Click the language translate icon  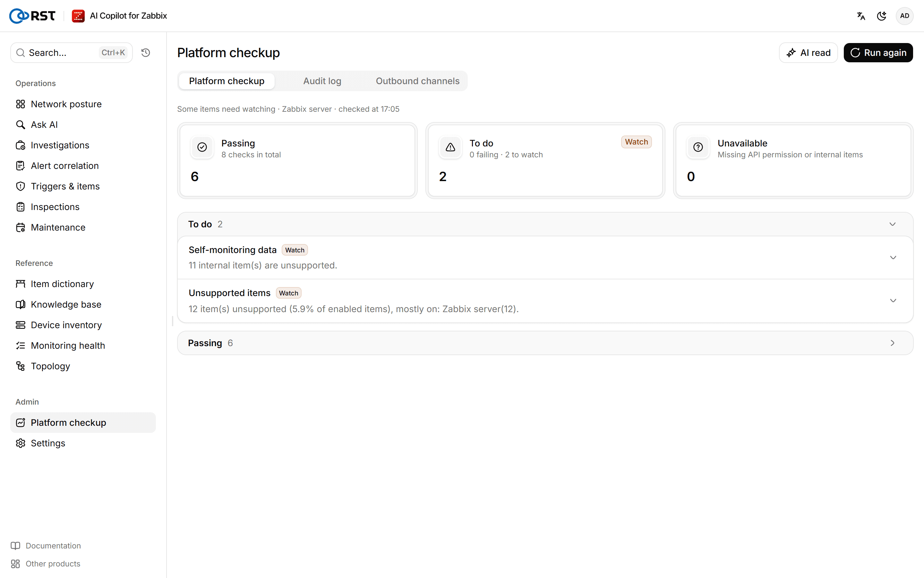pos(861,16)
